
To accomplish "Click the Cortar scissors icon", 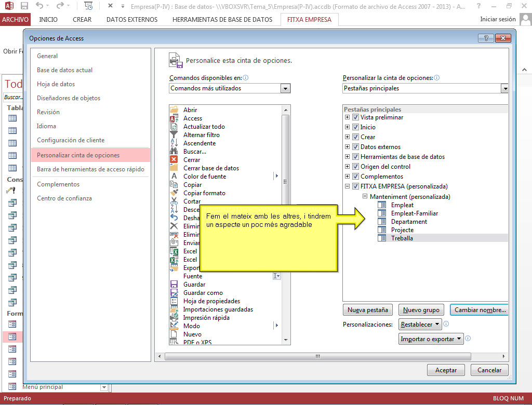I will [x=174, y=201].
